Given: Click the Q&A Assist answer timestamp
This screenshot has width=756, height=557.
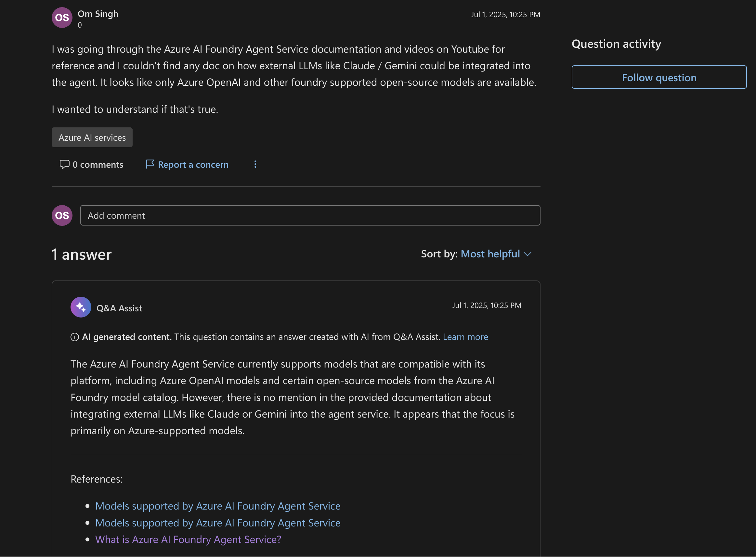Looking at the screenshot, I should click(487, 305).
